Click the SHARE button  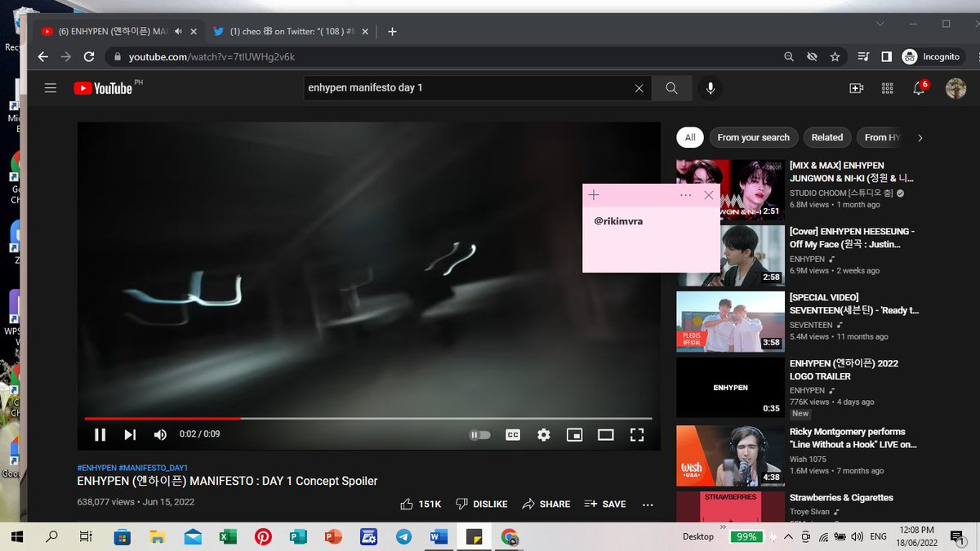click(546, 504)
